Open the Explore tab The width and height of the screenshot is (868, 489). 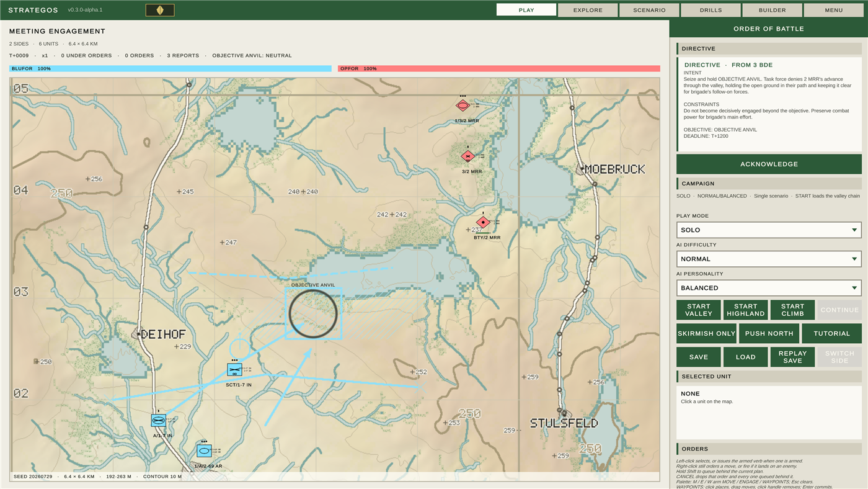(x=588, y=10)
